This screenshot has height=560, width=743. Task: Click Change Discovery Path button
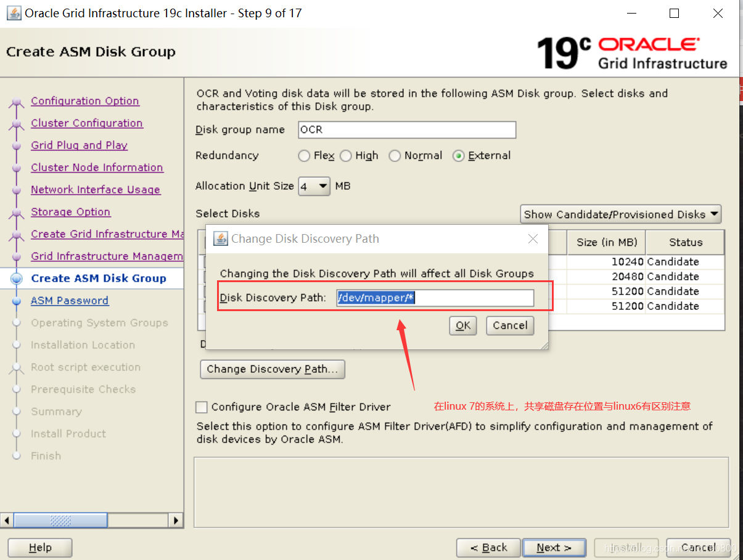coord(273,369)
